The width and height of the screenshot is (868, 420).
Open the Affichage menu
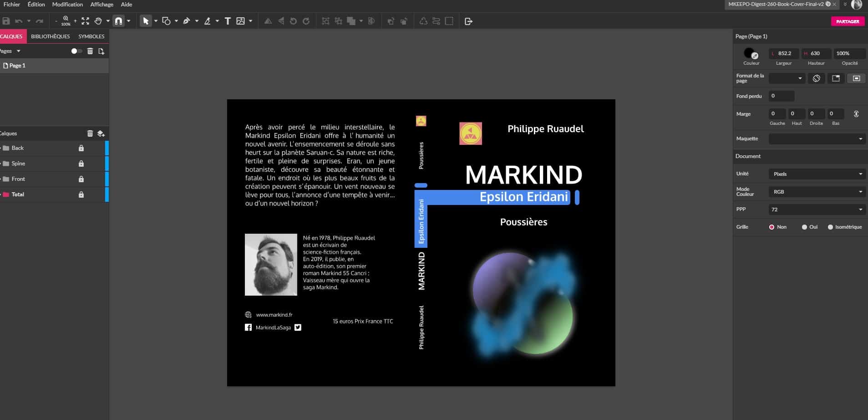(102, 5)
